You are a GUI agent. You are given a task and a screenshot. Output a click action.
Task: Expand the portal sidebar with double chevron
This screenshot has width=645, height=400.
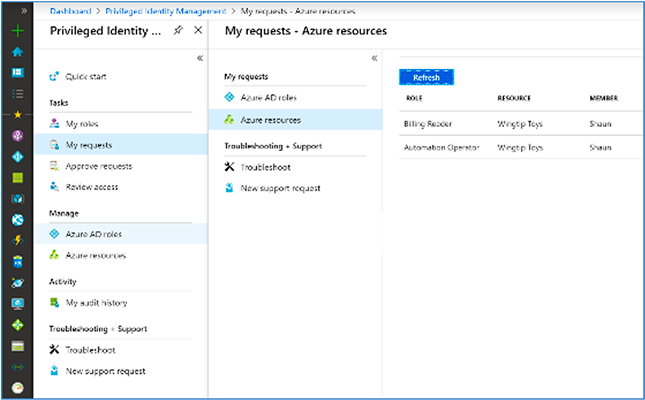point(24,11)
